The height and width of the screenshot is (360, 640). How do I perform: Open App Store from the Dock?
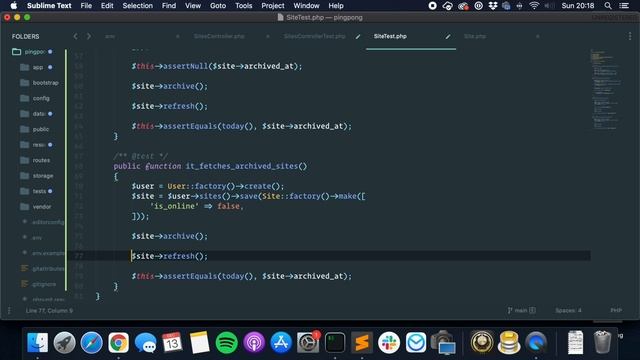coord(281,342)
